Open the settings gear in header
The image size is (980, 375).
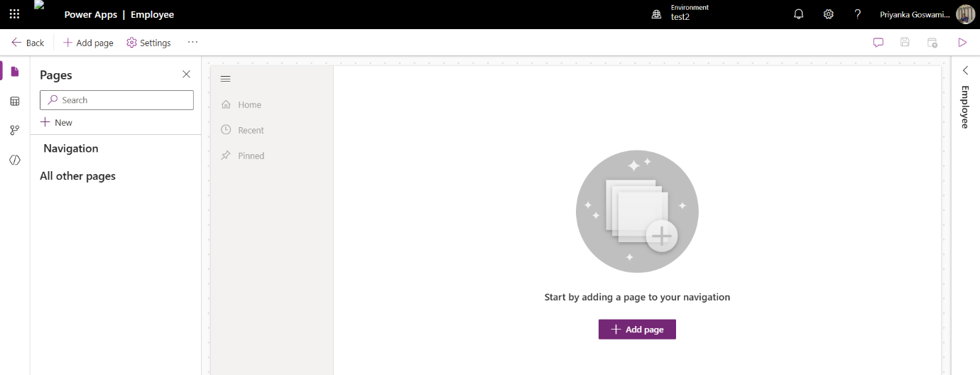[x=828, y=14]
